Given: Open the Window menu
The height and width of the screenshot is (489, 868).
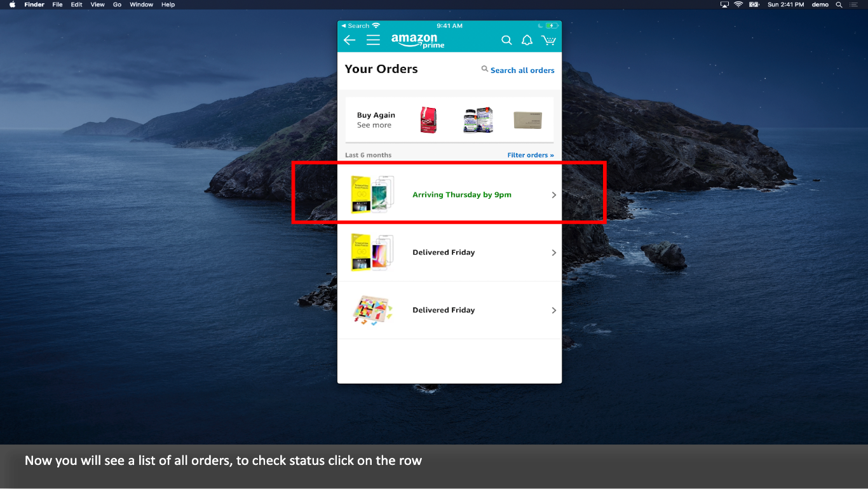Looking at the screenshot, I should (x=141, y=4).
